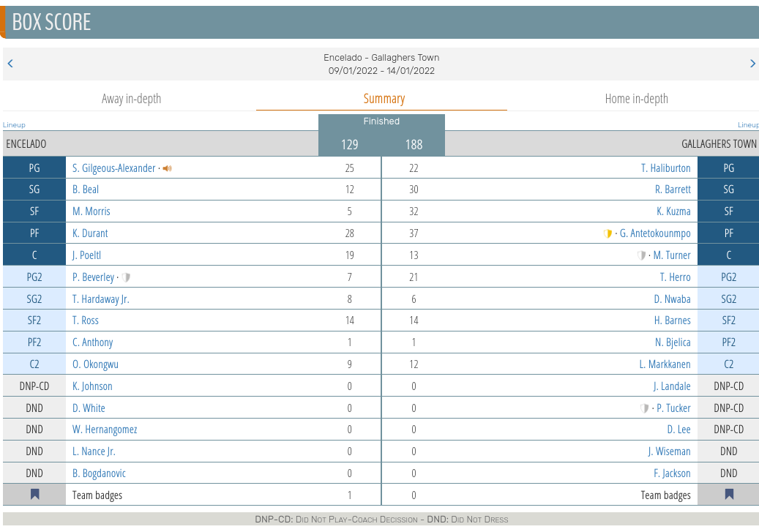Select D. Nwaba player link
This screenshot has height=532, width=759.
click(x=673, y=299)
